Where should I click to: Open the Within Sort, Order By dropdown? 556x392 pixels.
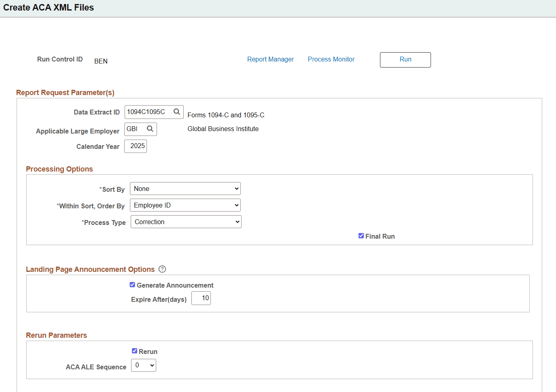click(185, 205)
